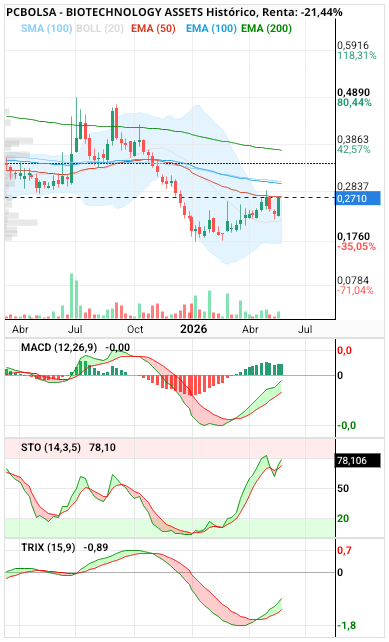Click the 80,44% percentage label
The height and width of the screenshot is (642, 389).
[x=354, y=102]
